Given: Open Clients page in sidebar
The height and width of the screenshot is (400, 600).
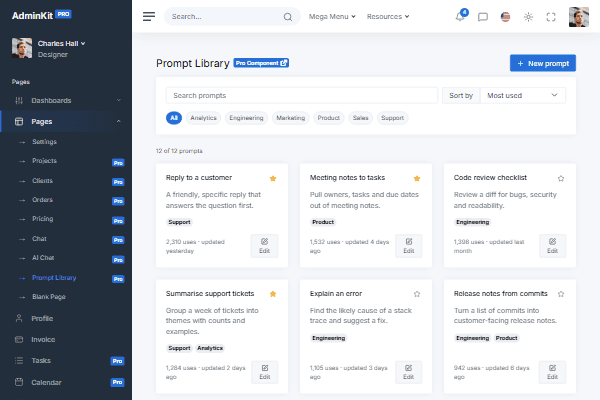Looking at the screenshot, I should pos(42,181).
